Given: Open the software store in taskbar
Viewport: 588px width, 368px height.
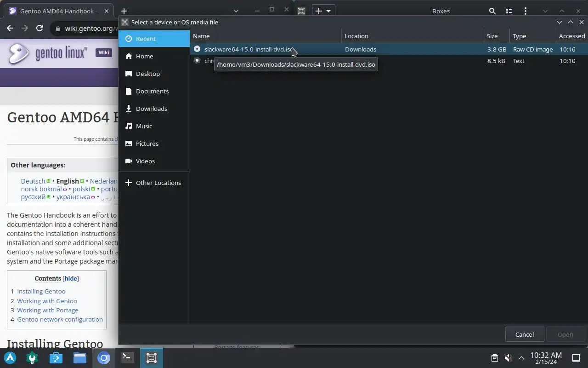Looking at the screenshot, I should point(56,358).
